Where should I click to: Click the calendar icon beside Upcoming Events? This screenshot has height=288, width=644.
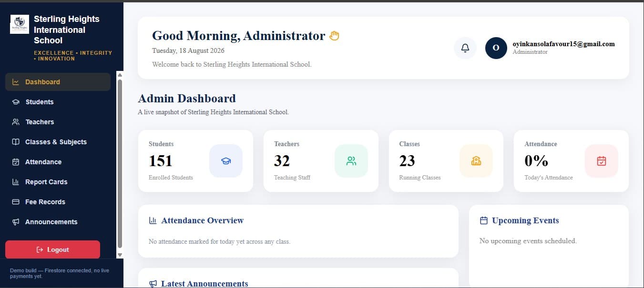coord(484,220)
